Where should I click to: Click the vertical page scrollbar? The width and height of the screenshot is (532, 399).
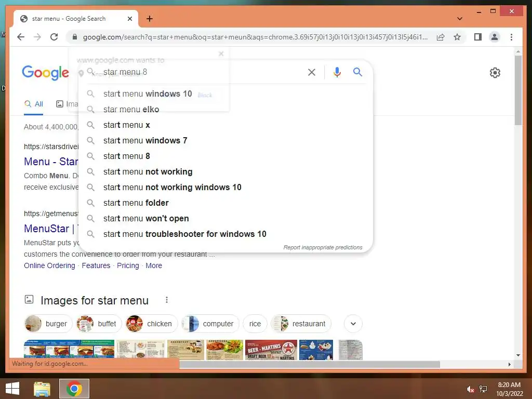[518, 91]
